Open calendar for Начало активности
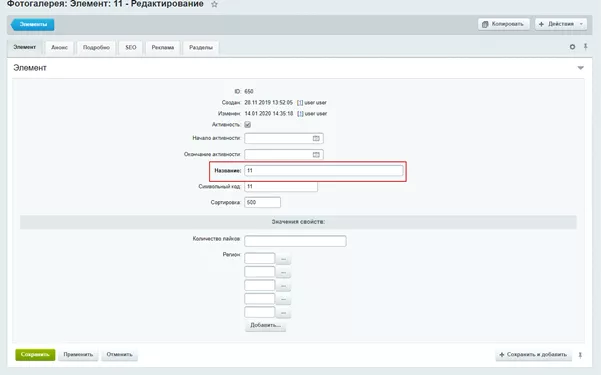Screen dimensions: 601x375 pyautogui.click(x=316, y=138)
